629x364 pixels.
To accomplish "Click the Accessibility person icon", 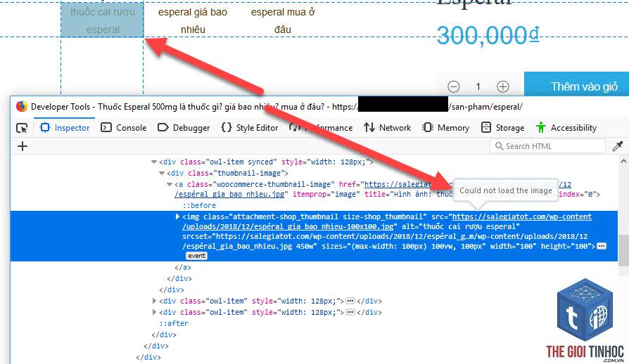I will coord(541,127).
